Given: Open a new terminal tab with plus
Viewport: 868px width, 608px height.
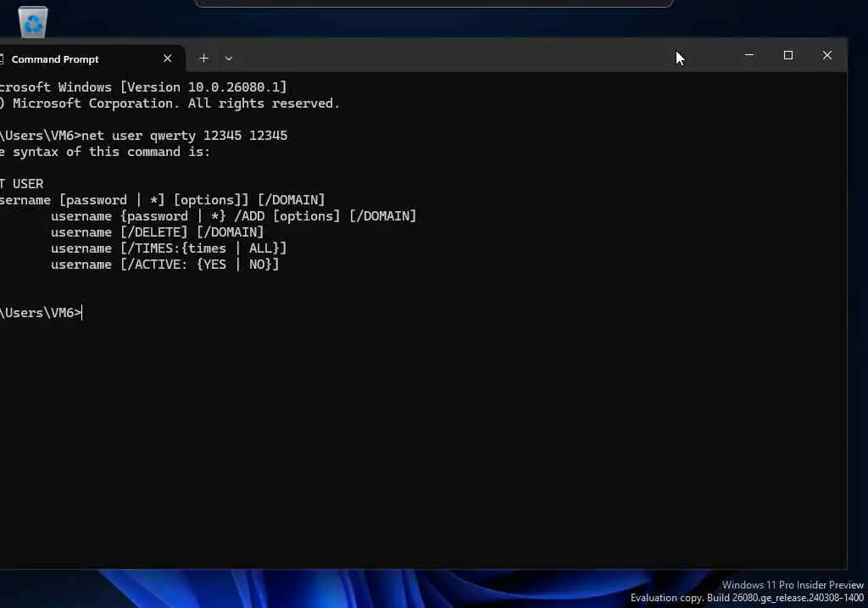Looking at the screenshot, I should tap(203, 59).
